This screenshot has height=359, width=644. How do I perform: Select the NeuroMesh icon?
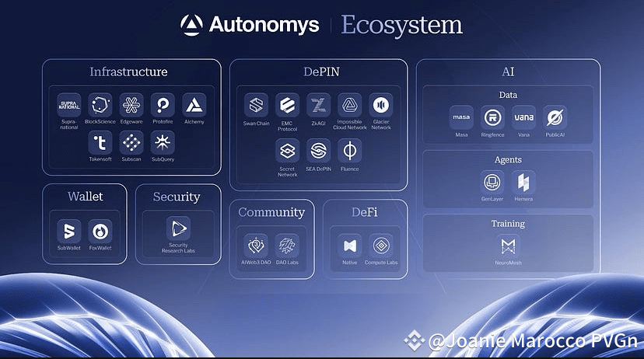[508, 246]
